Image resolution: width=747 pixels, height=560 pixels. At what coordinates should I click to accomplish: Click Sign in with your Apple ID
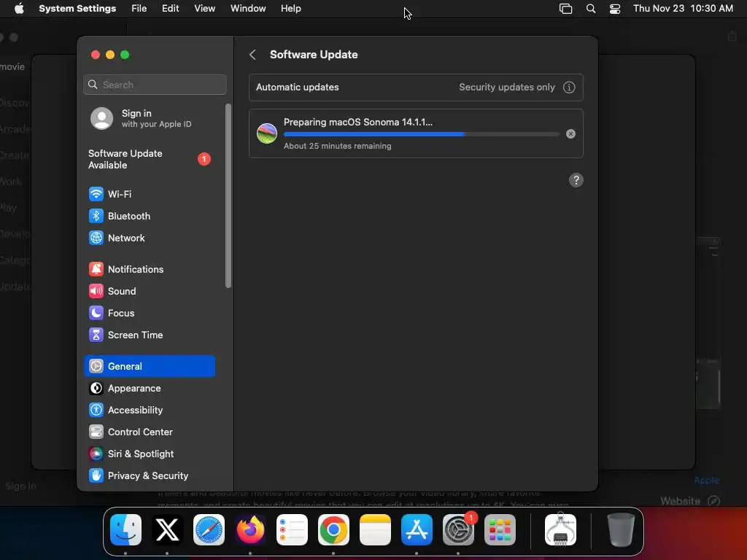[x=150, y=118]
